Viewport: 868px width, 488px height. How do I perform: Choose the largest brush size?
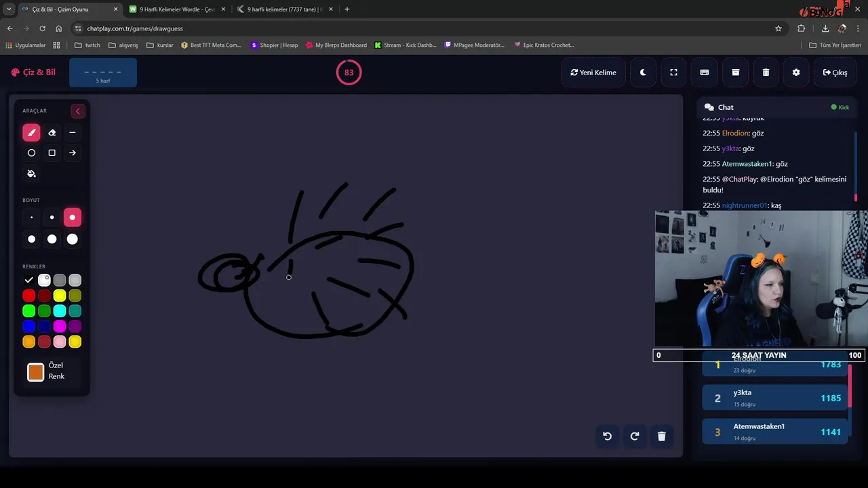(x=73, y=239)
